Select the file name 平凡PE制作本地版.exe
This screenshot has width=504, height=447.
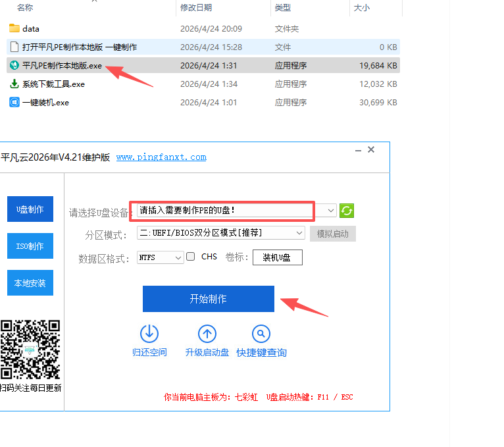(62, 66)
